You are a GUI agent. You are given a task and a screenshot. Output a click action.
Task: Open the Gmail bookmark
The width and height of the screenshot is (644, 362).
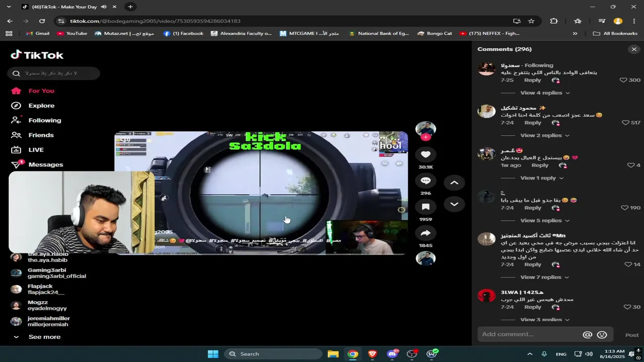coord(38,34)
